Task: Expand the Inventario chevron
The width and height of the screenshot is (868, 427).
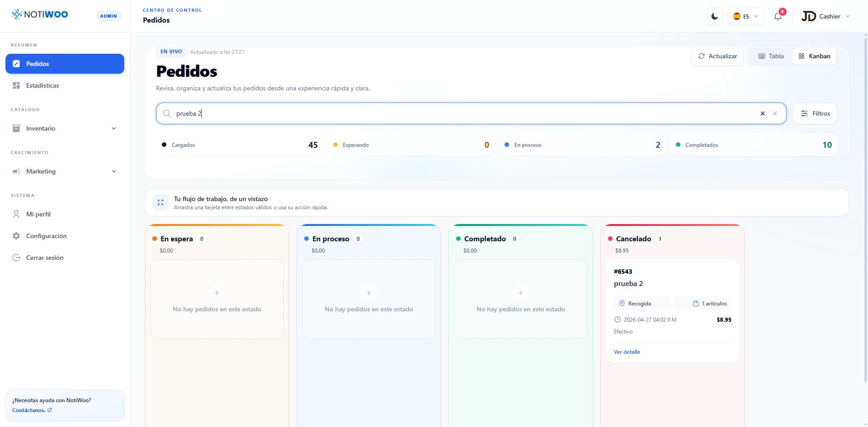Action: coord(114,128)
